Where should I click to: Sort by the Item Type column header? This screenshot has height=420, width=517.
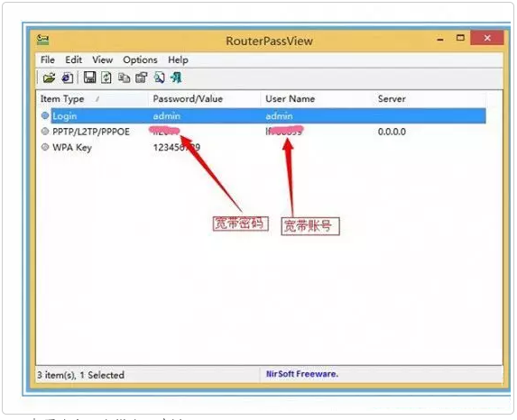[x=92, y=99]
